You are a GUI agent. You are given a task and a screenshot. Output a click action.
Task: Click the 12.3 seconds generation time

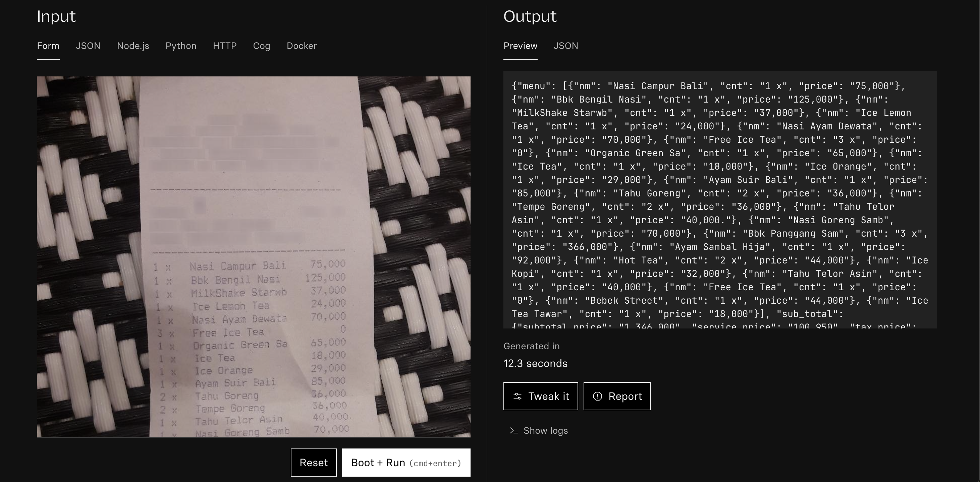[x=535, y=364]
